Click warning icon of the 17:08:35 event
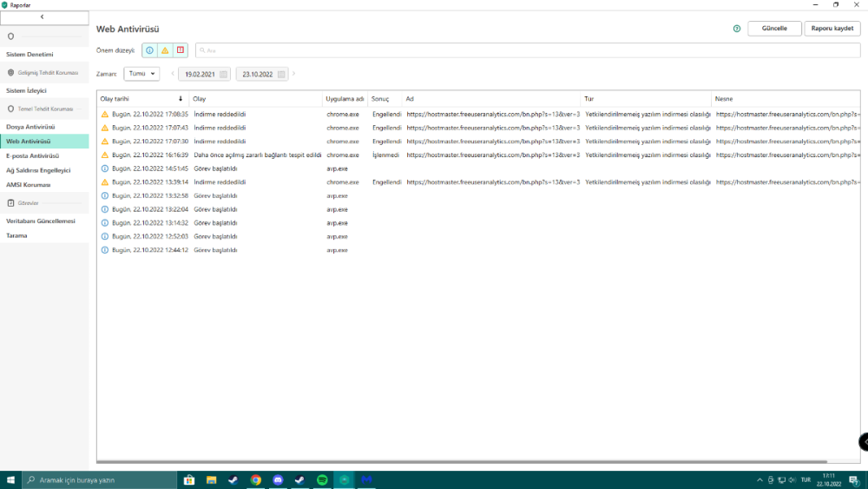The image size is (868, 489). click(105, 114)
